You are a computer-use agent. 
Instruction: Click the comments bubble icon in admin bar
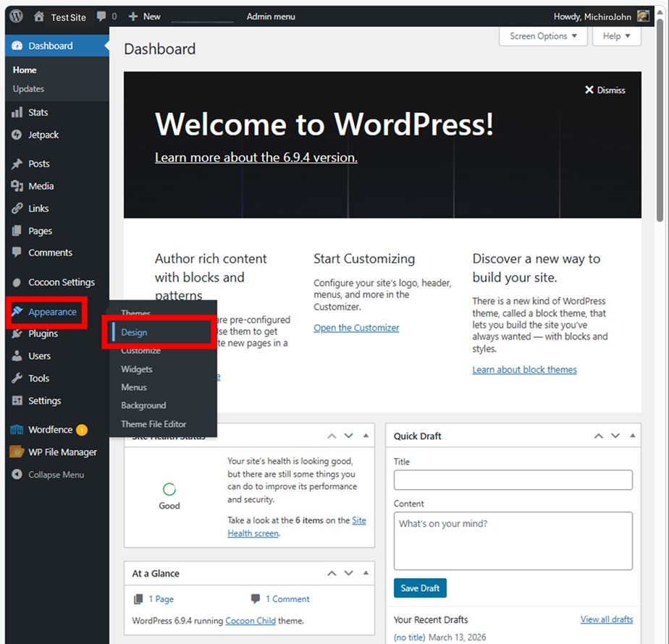coord(101,16)
